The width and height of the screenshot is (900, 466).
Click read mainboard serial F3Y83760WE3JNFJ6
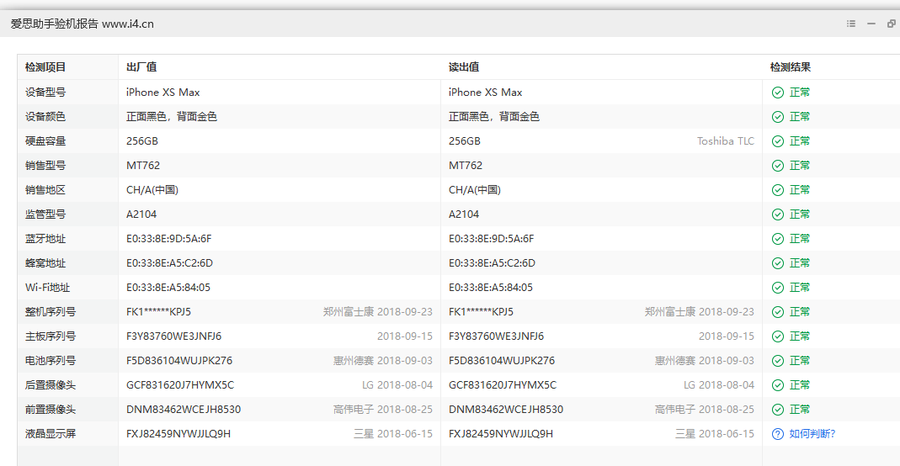point(496,336)
